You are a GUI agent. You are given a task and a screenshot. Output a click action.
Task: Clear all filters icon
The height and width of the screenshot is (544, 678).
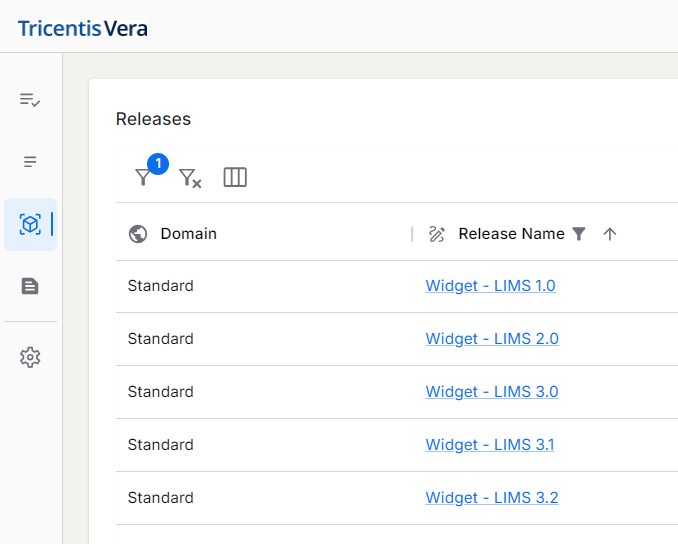pos(190,178)
